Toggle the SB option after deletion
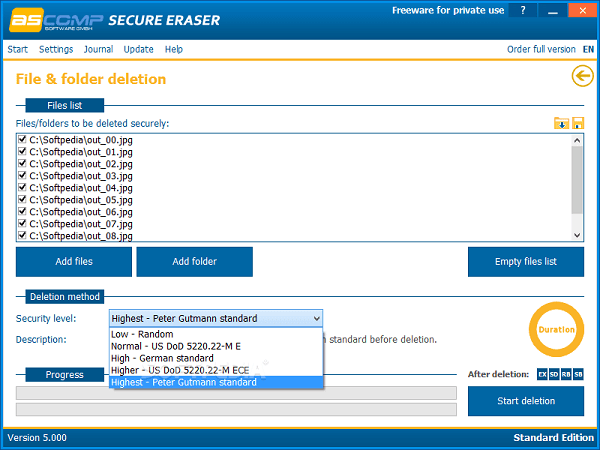This screenshot has width=600, height=450. pyautogui.click(x=578, y=374)
